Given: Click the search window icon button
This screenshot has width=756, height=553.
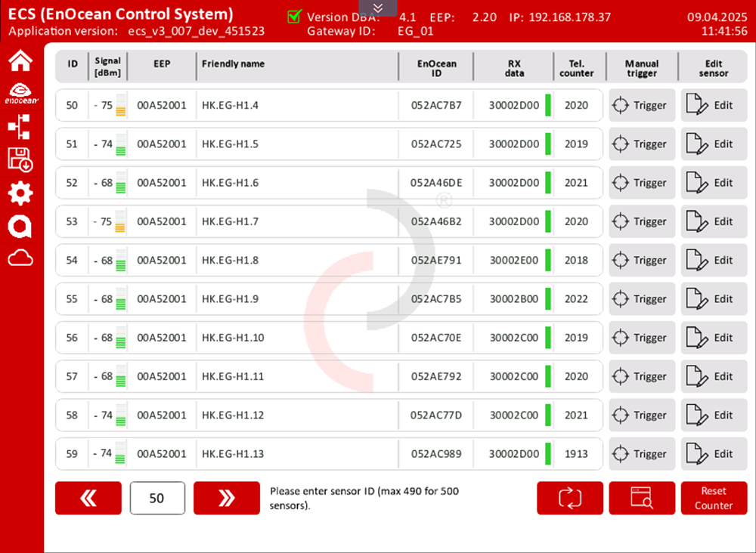Looking at the screenshot, I should (642, 499).
